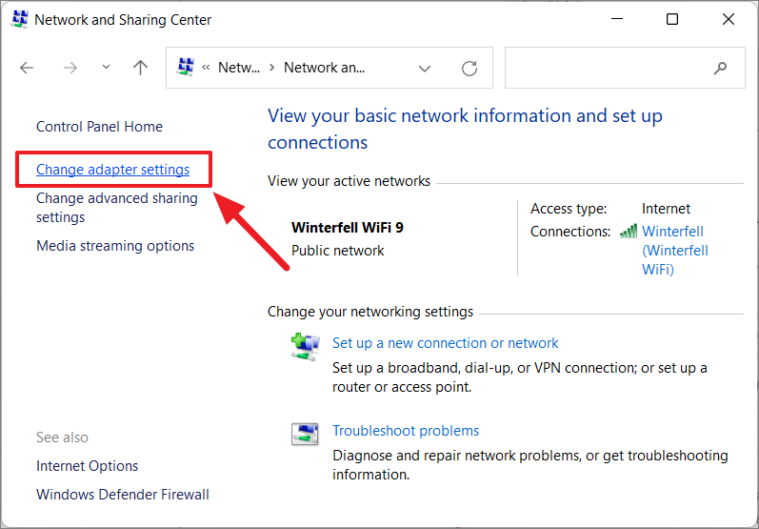Click the new connection setup icon
Viewport: 759px width, 529px height.
point(305,347)
